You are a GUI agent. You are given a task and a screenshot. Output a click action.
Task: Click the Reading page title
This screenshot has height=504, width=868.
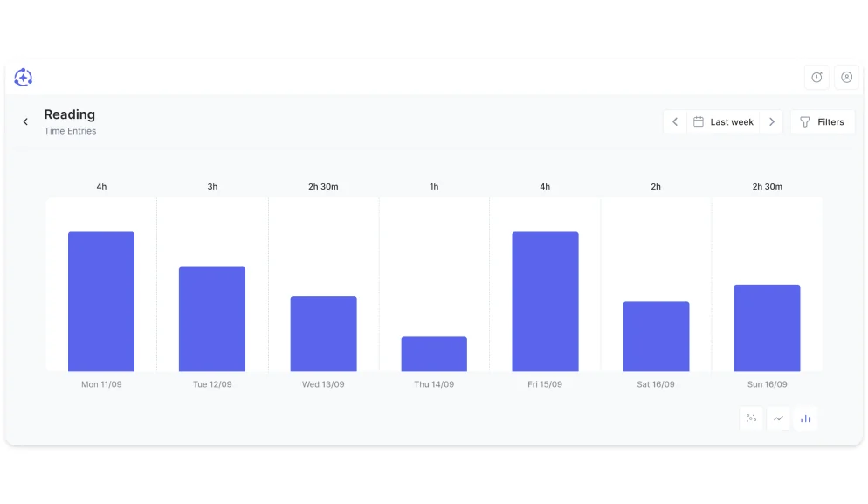[70, 114]
